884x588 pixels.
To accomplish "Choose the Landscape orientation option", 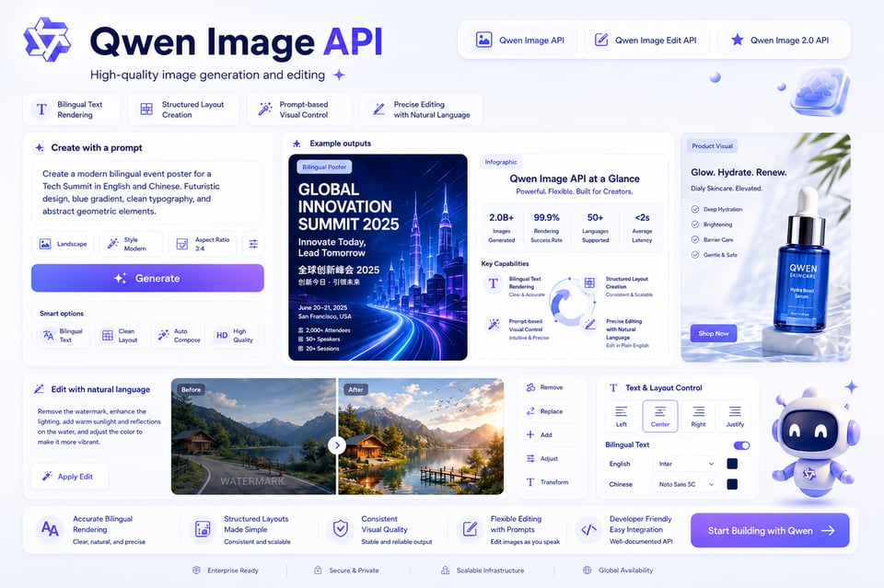I will [64, 244].
